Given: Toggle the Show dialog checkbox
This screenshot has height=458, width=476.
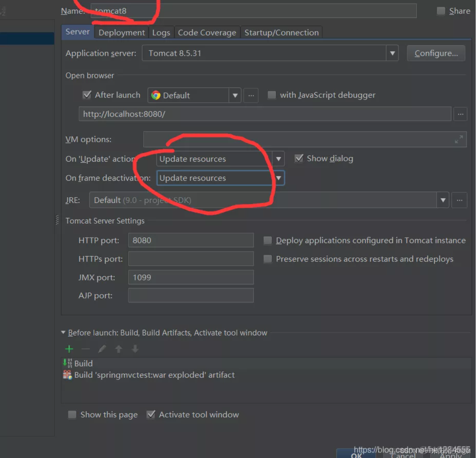Looking at the screenshot, I should click(x=299, y=158).
